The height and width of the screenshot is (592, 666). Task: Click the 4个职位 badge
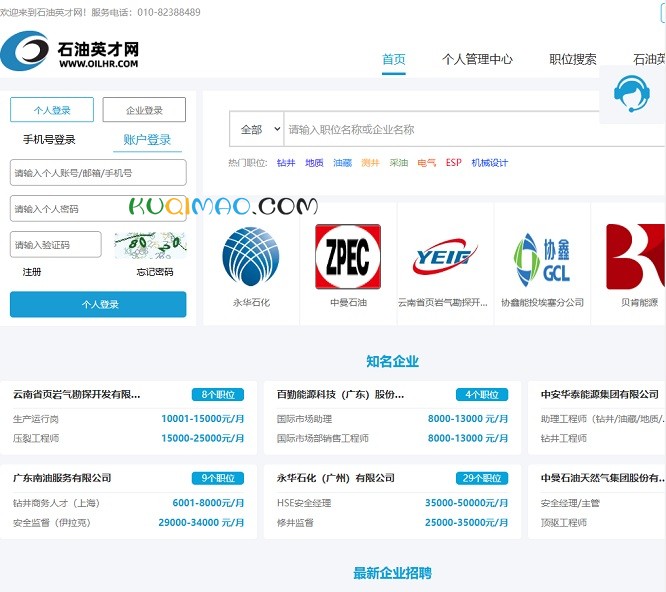click(482, 395)
